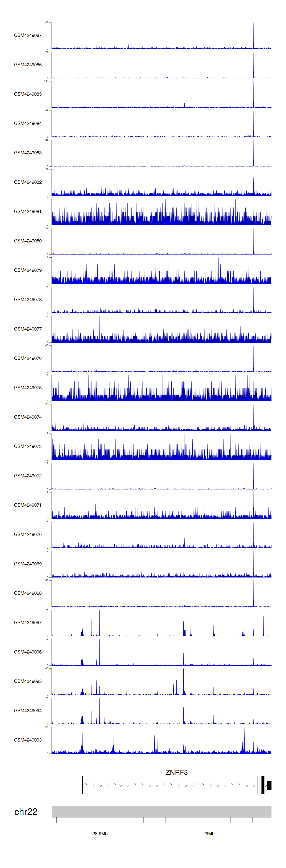This screenshot has height=868, width=286.
Task: Click the chr22 chromosome label
Action: (x=26, y=812)
